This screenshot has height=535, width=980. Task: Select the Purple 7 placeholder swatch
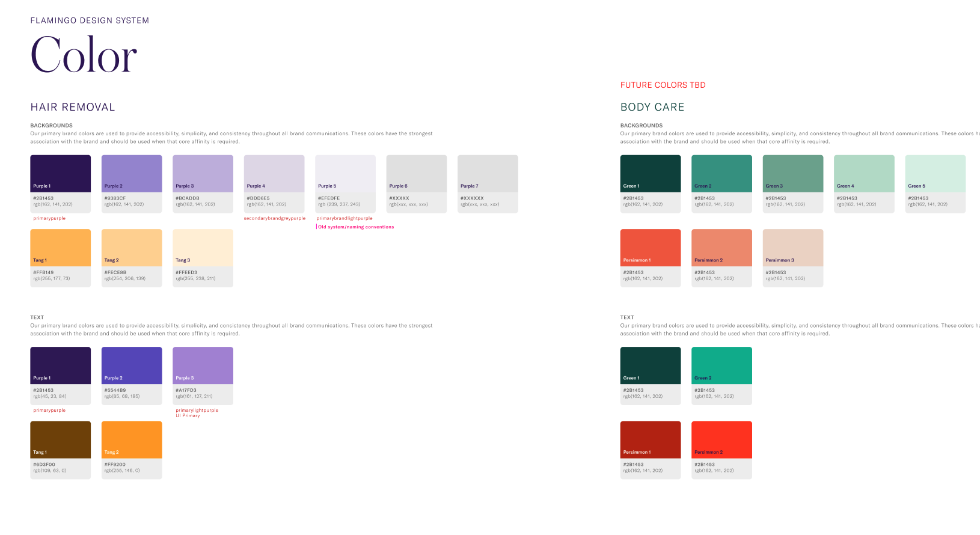click(x=488, y=184)
